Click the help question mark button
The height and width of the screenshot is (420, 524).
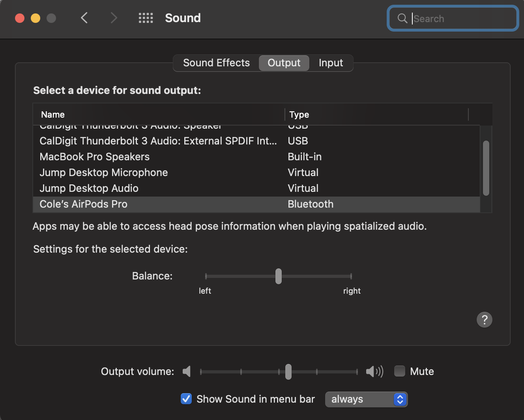(484, 320)
